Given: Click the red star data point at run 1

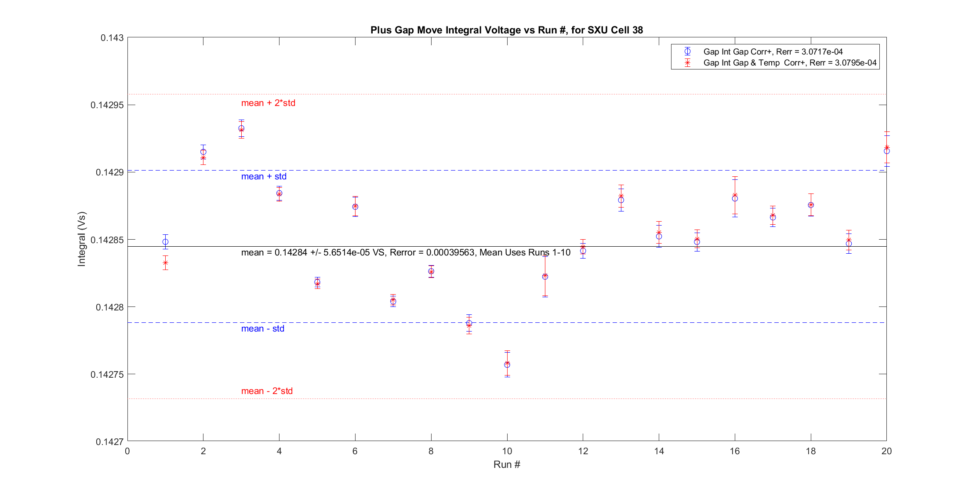Looking at the screenshot, I should [165, 263].
